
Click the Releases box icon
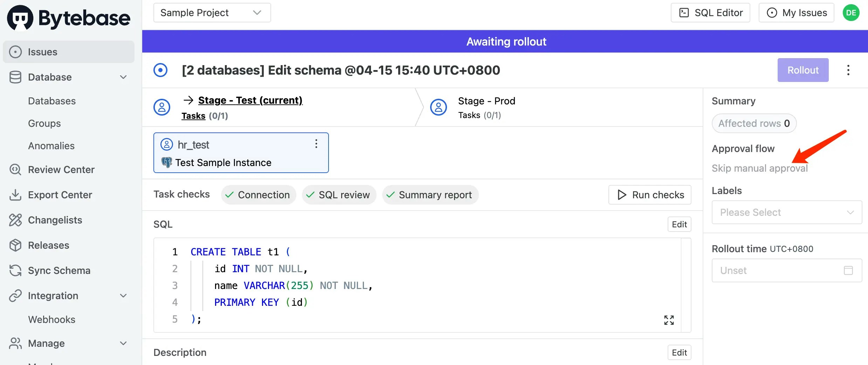click(15, 245)
